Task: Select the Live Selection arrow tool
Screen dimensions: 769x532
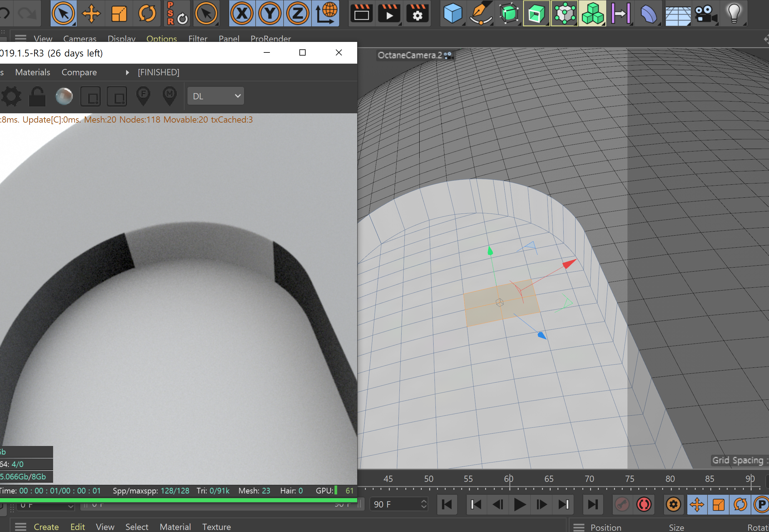Action: [x=63, y=13]
